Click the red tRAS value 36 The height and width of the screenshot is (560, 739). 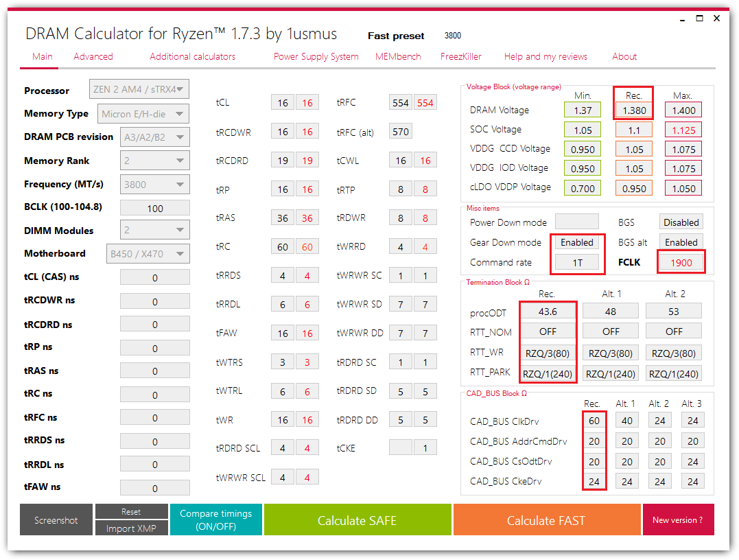307,218
